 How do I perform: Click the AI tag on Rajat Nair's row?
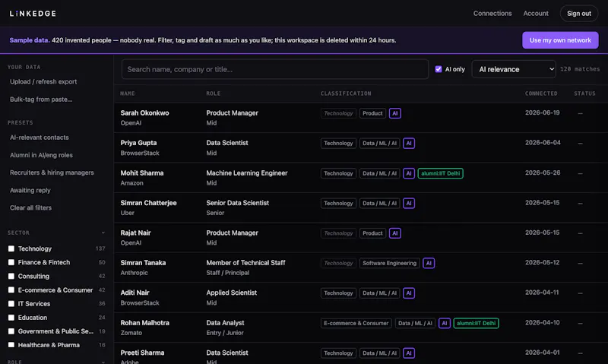394,233
